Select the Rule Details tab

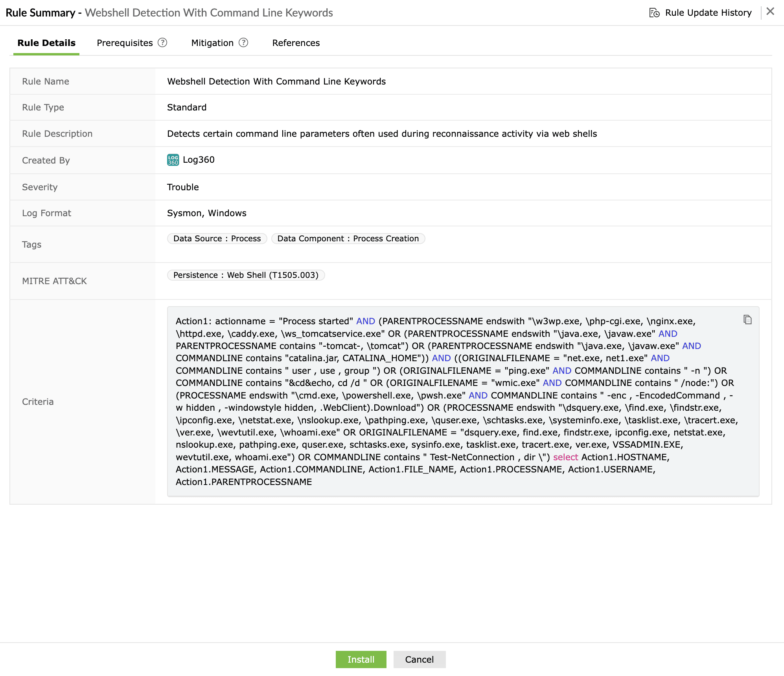coord(46,43)
